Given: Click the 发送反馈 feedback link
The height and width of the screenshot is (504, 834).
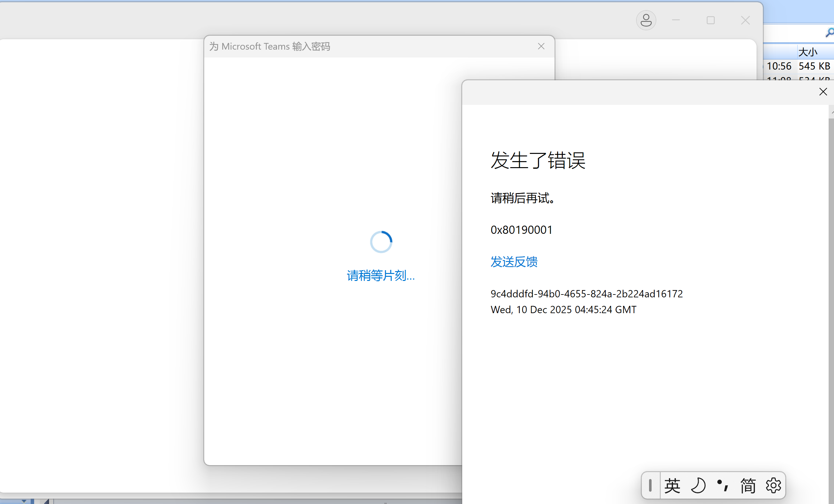Looking at the screenshot, I should coord(514,261).
